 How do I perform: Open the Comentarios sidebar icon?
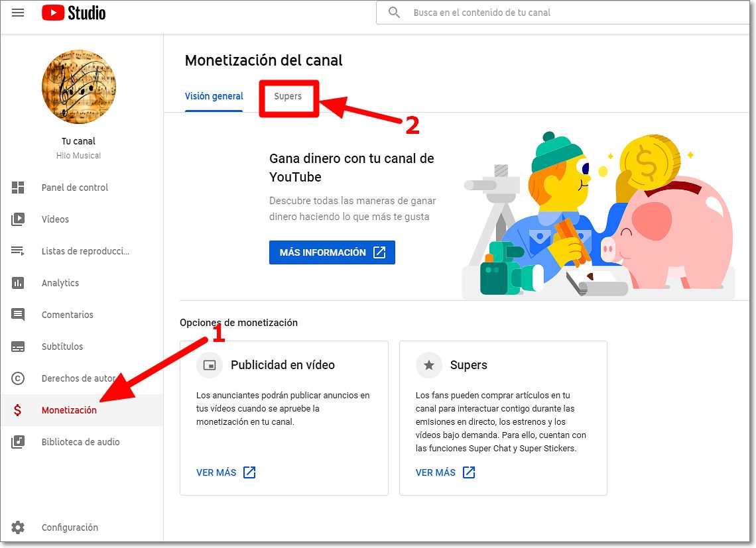pos(18,315)
